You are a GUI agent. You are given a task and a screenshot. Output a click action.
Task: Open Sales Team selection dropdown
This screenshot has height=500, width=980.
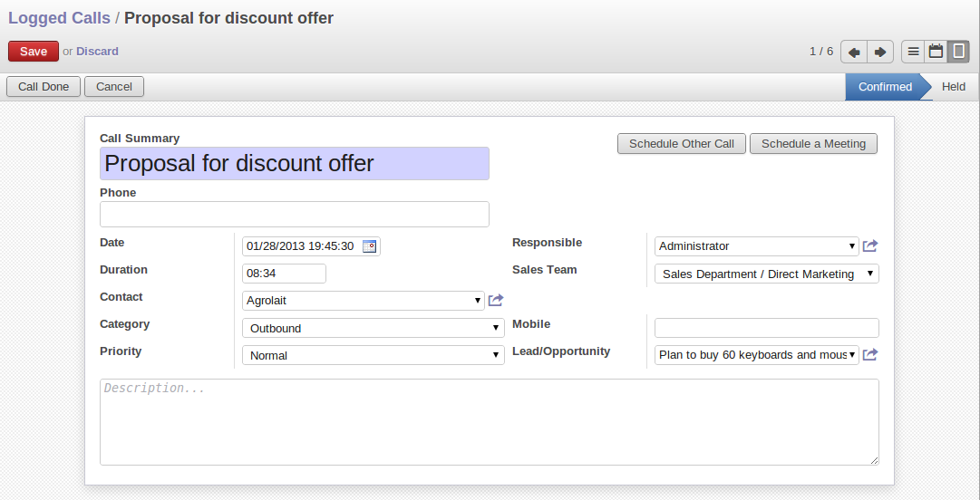pyautogui.click(x=766, y=274)
